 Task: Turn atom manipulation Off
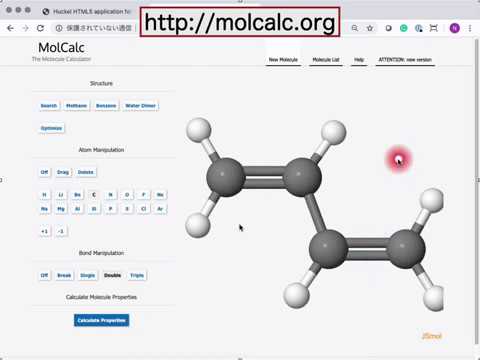(x=44, y=172)
